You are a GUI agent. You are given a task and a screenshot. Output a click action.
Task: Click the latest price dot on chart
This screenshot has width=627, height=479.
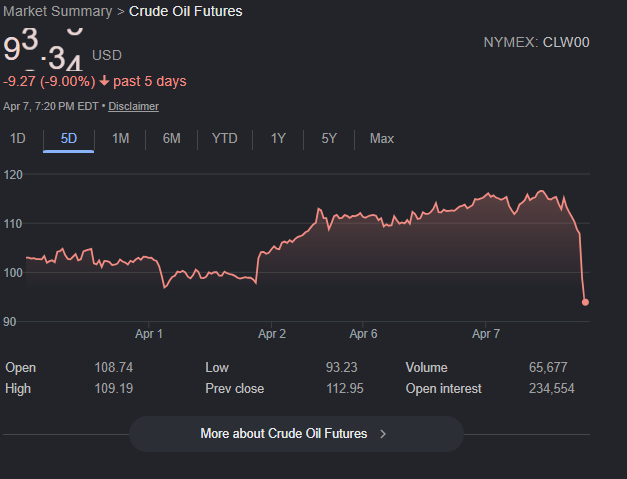(x=585, y=302)
